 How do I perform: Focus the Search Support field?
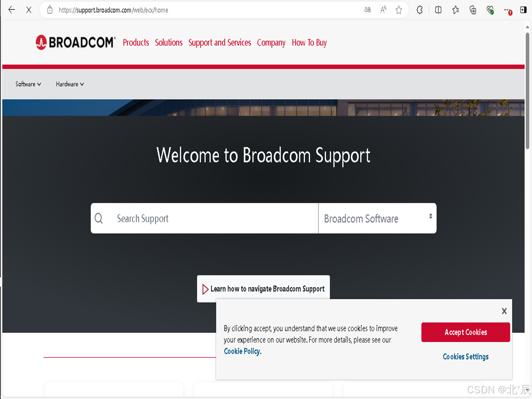(x=204, y=218)
